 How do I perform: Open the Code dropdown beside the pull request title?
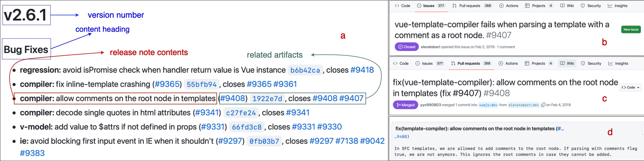pos(631,87)
